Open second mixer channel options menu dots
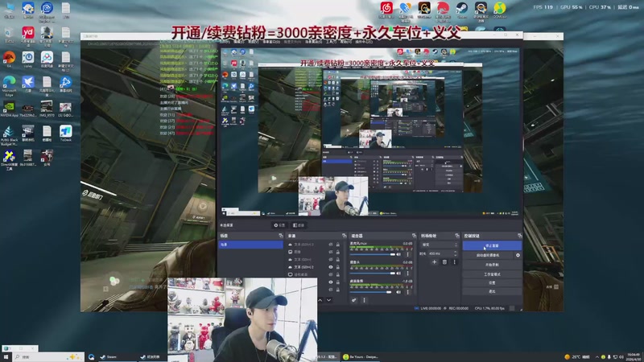644x362 pixels. 407,274
